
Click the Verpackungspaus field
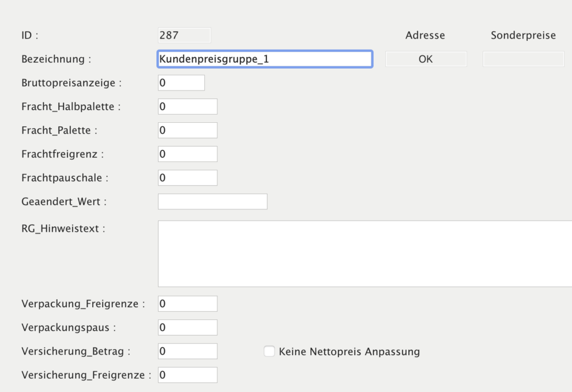(188, 327)
